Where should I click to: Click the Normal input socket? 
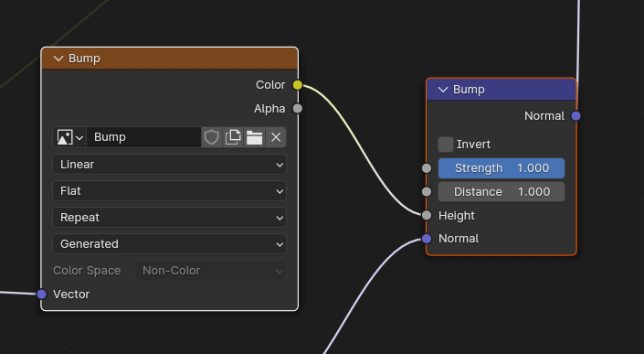(427, 239)
